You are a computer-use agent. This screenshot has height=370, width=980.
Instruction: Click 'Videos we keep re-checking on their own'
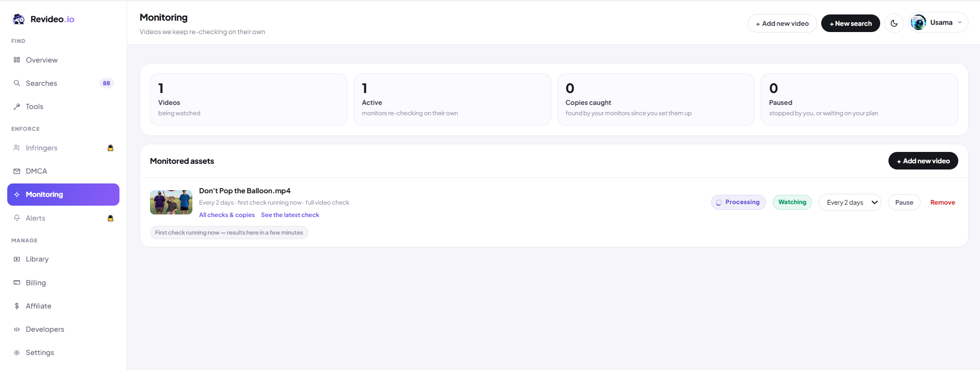coord(202,32)
